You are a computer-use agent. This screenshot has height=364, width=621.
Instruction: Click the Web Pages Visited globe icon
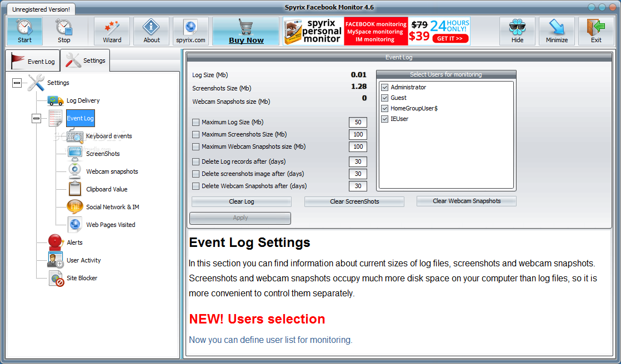pos(75,225)
